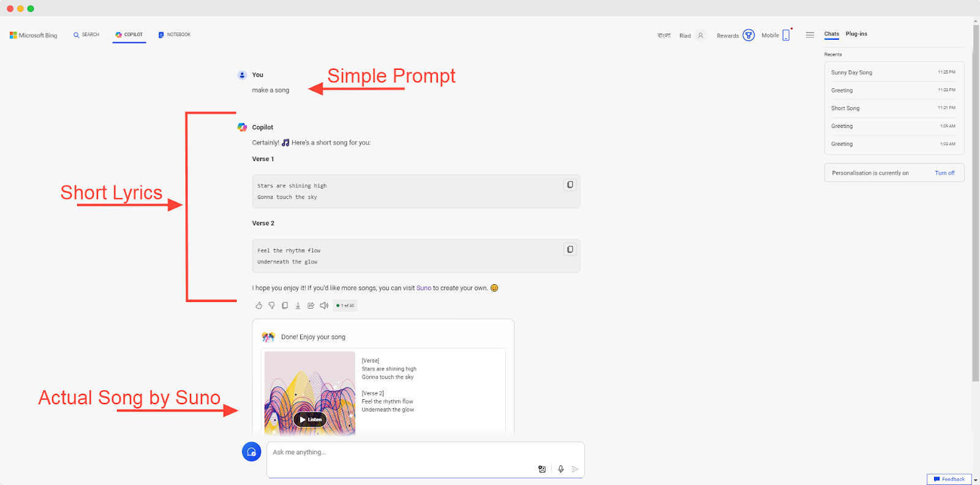This screenshot has width=980, height=485.
Task: Share the Copilot response
Action: click(311, 306)
